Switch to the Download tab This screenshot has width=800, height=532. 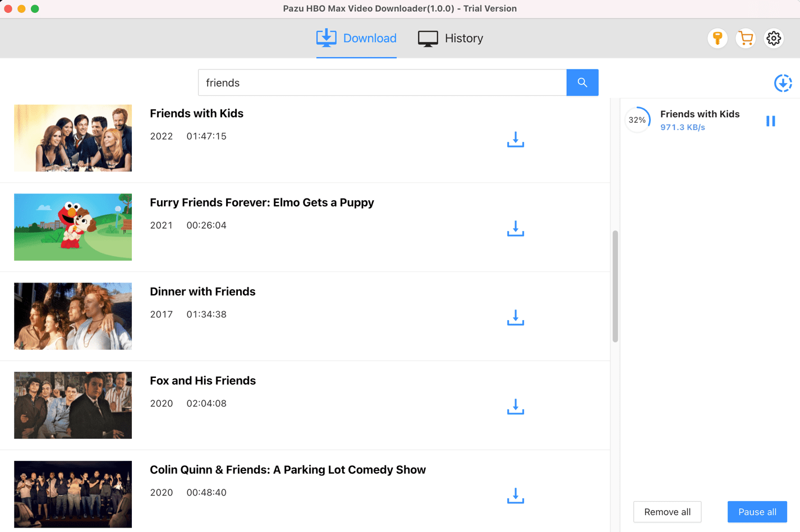(x=356, y=38)
